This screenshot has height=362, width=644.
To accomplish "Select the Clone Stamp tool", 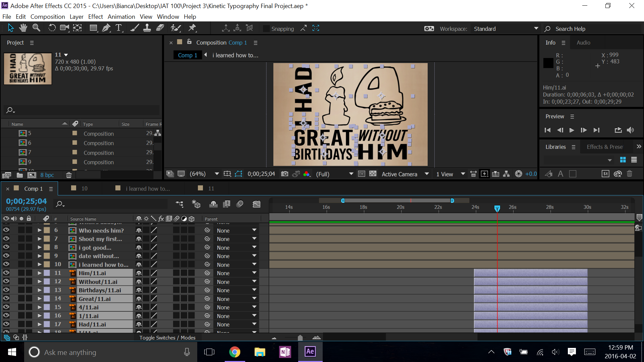I will point(147,28).
